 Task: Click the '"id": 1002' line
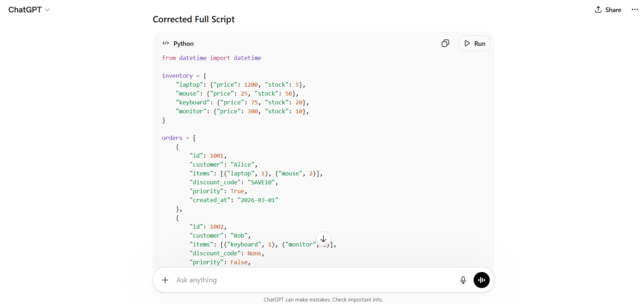click(208, 227)
